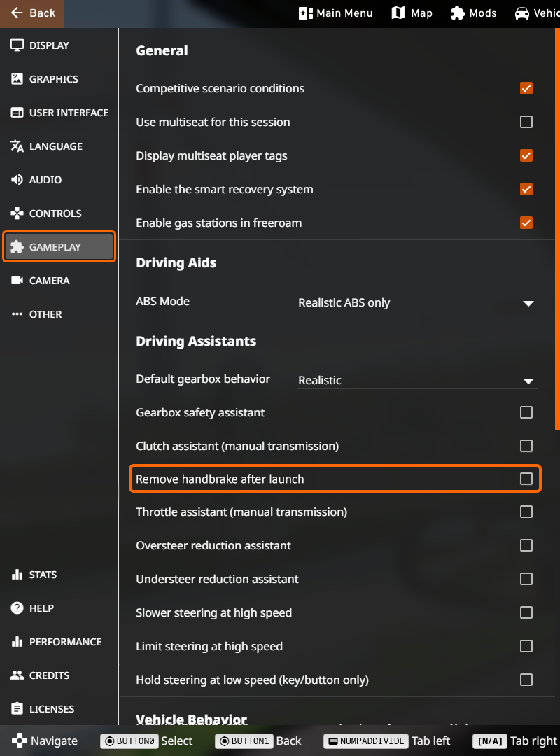Image resolution: width=560 pixels, height=756 pixels.
Task: Click the Back button at top left
Action: tap(32, 13)
